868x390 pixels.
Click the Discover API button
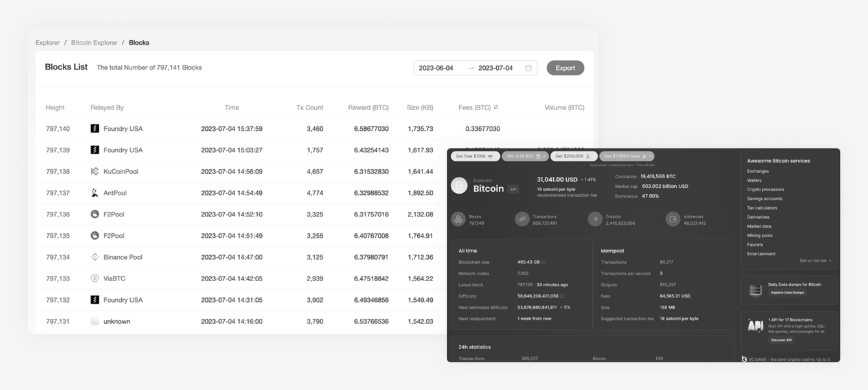[781, 340]
